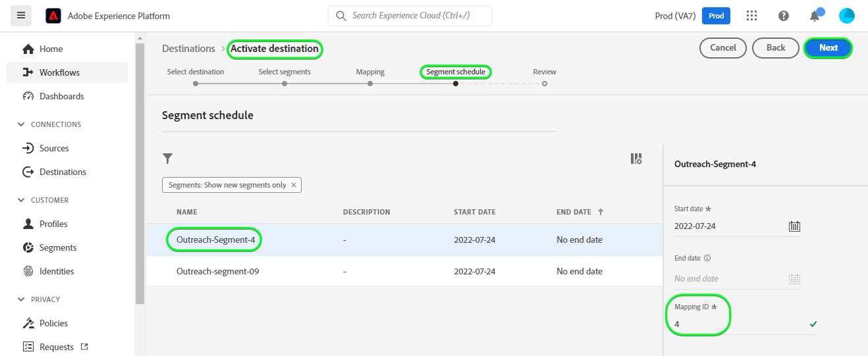Select the Outreach-segment-09 row
Screen dimensions: 868x356
[x=404, y=271]
